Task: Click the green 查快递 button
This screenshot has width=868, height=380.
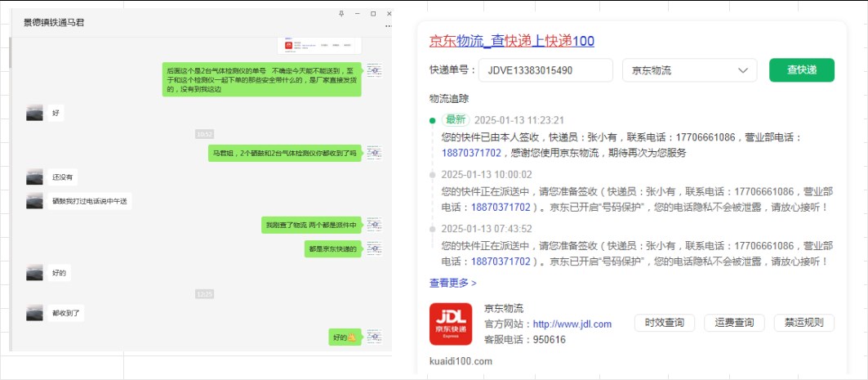Action: [x=802, y=70]
